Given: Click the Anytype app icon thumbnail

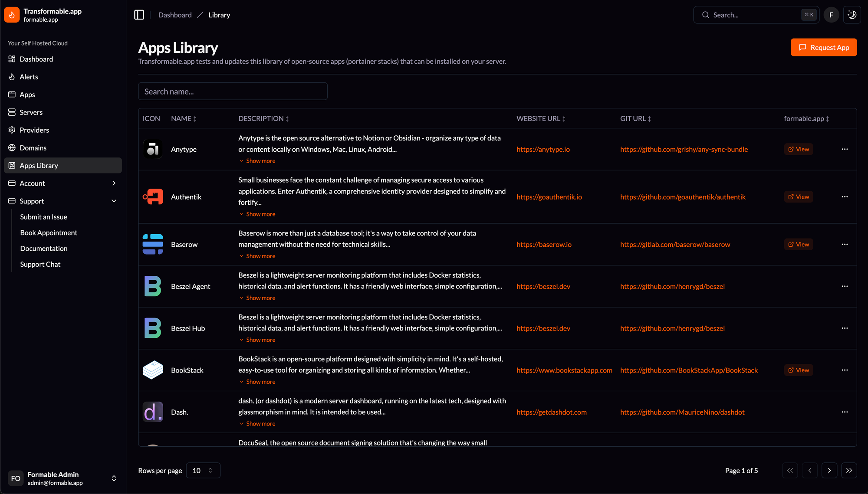Looking at the screenshot, I should pos(153,149).
